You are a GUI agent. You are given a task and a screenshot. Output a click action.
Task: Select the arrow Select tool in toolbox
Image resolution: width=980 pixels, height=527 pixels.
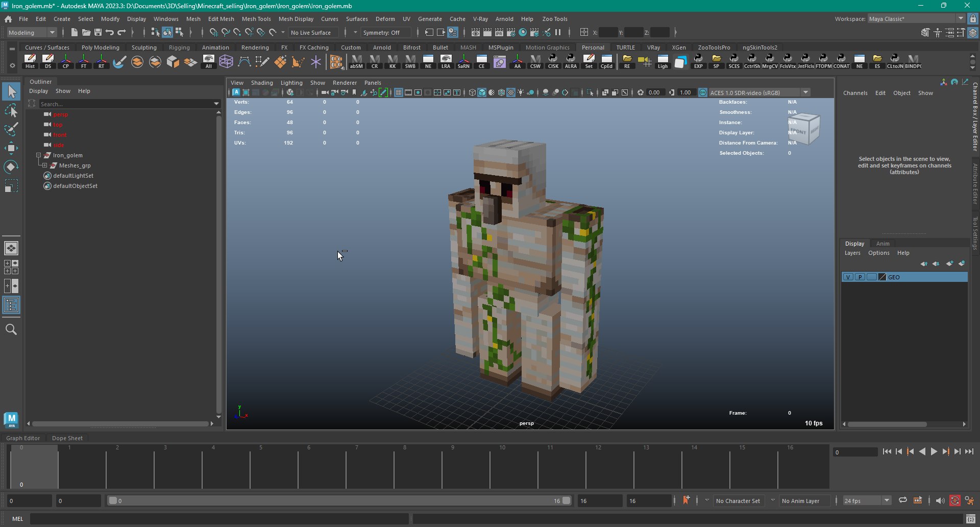tap(11, 92)
